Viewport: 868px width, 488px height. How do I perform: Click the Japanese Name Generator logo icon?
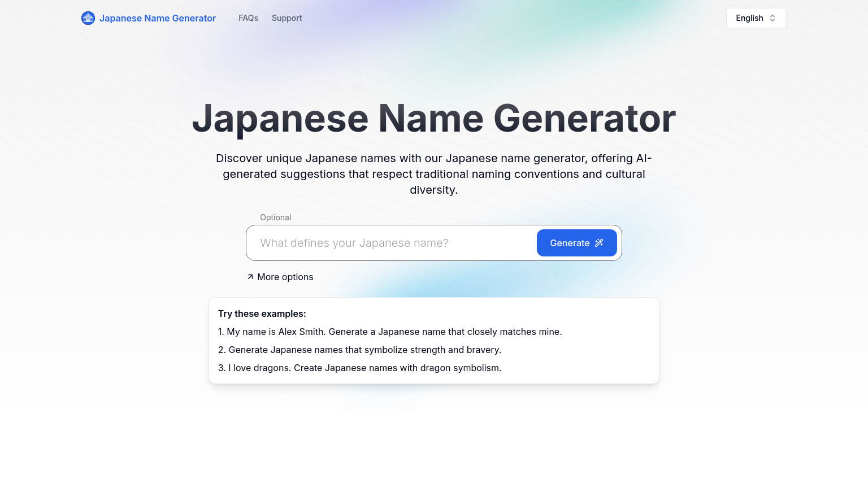coord(88,18)
